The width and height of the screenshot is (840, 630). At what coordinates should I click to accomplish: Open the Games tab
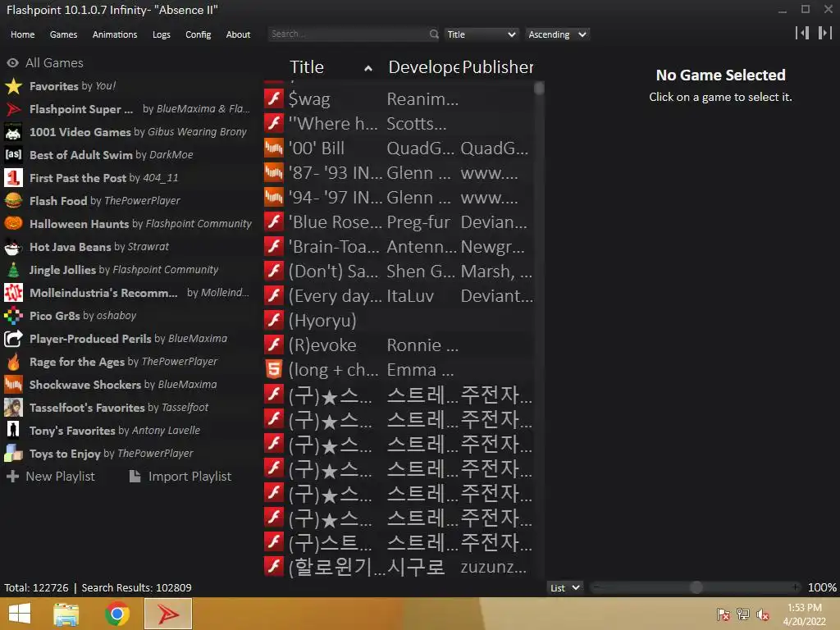(x=63, y=34)
